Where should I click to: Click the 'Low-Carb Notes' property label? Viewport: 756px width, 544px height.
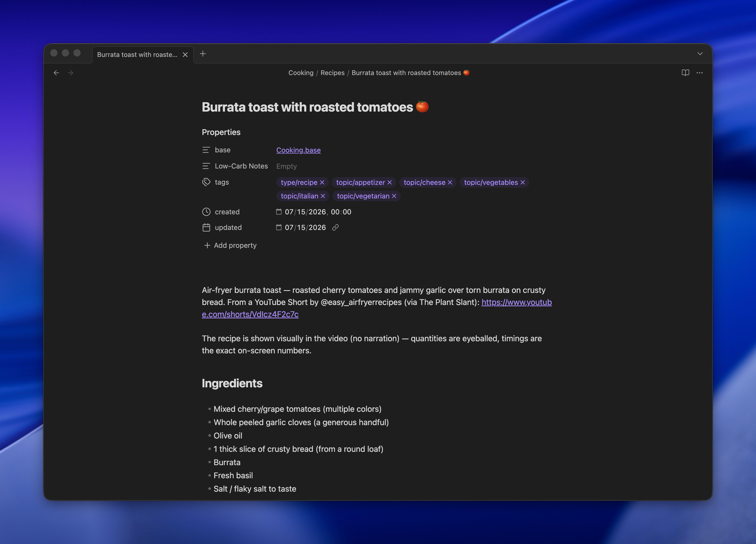click(241, 166)
